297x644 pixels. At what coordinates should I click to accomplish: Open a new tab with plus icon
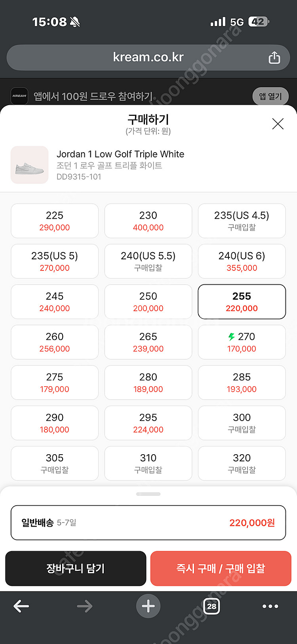click(148, 606)
